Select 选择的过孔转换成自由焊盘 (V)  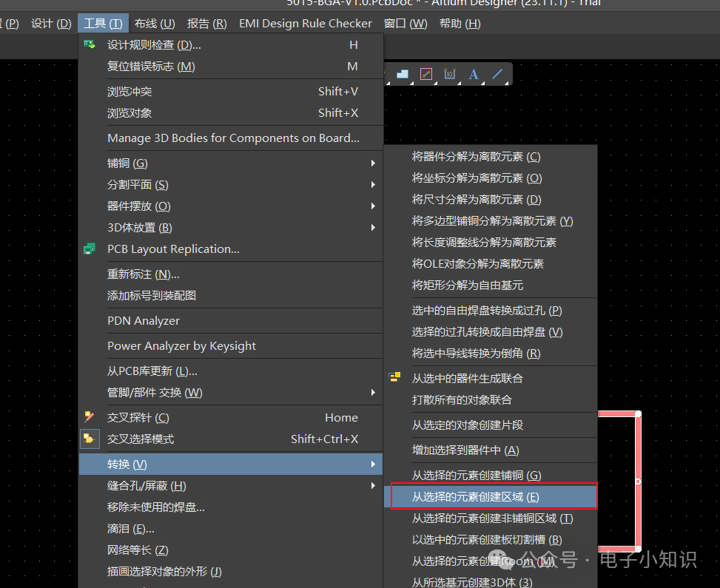[491, 332]
